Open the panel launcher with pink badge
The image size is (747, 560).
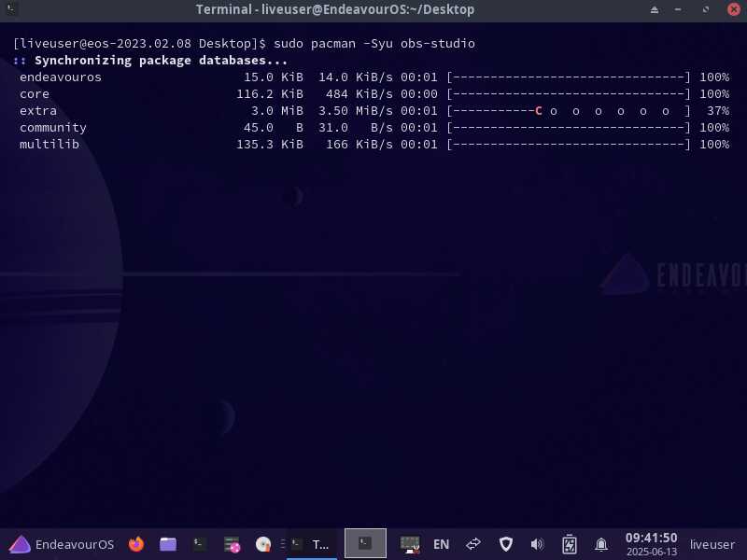232,544
